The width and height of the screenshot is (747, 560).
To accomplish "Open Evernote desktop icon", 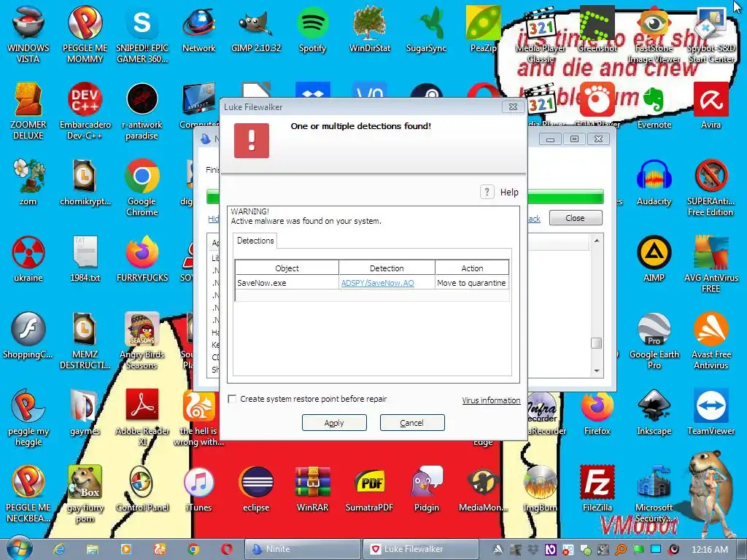I will click(x=654, y=106).
